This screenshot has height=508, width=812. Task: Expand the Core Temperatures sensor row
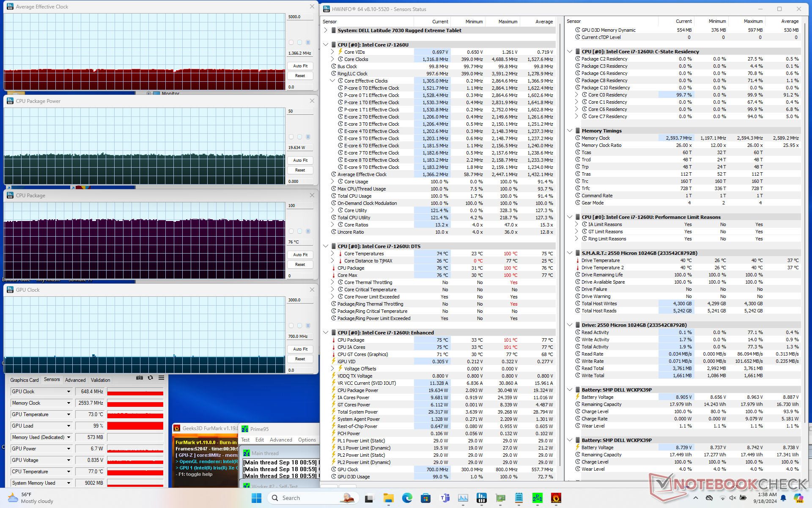click(332, 254)
